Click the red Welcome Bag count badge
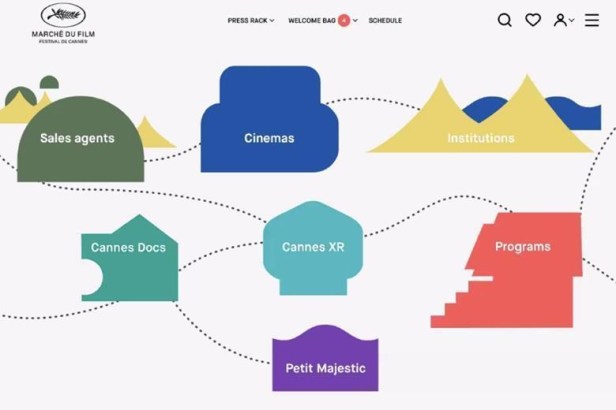The width and height of the screenshot is (616, 410). pyautogui.click(x=344, y=20)
